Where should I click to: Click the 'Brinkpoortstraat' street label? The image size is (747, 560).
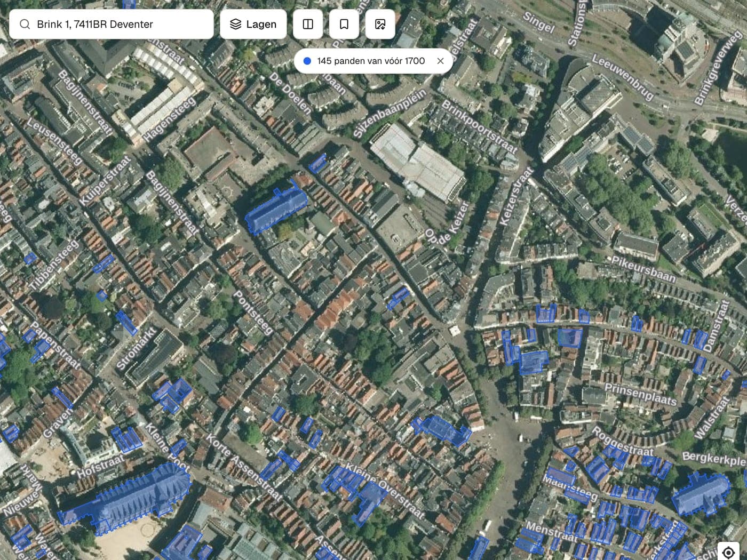tap(480, 126)
